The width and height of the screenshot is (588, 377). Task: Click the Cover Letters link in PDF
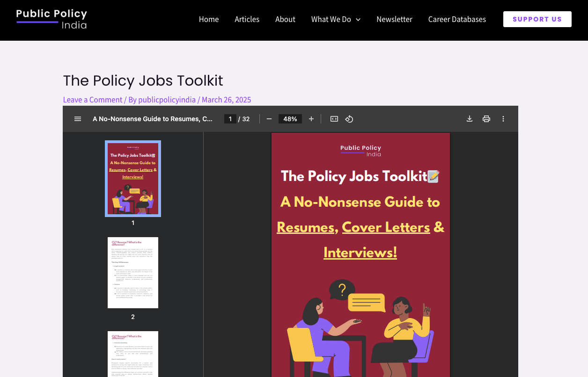pos(386,227)
